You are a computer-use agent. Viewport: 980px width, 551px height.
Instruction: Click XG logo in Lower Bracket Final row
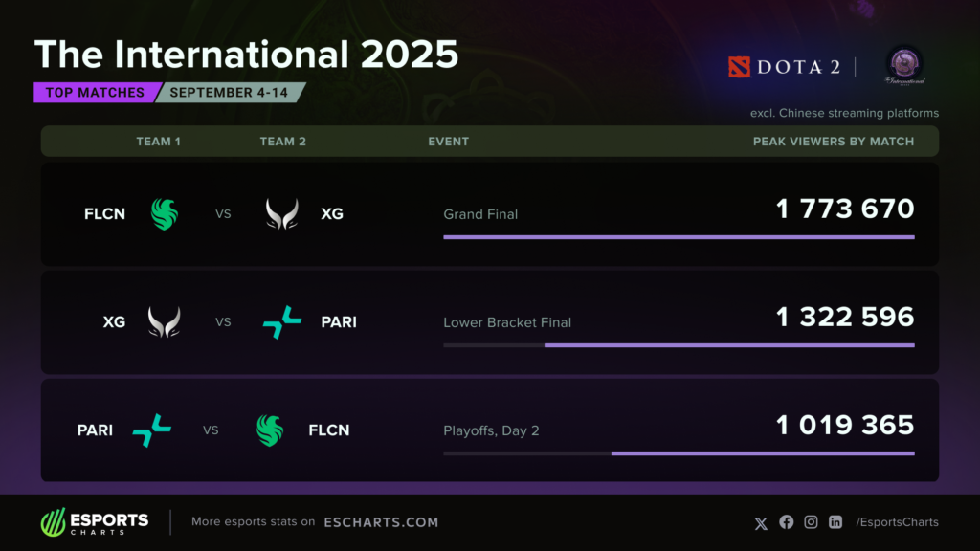tap(164, 322)
